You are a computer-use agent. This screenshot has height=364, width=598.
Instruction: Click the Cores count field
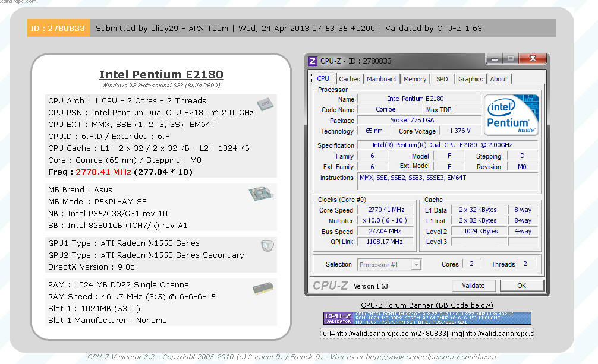tap(472, 264)
